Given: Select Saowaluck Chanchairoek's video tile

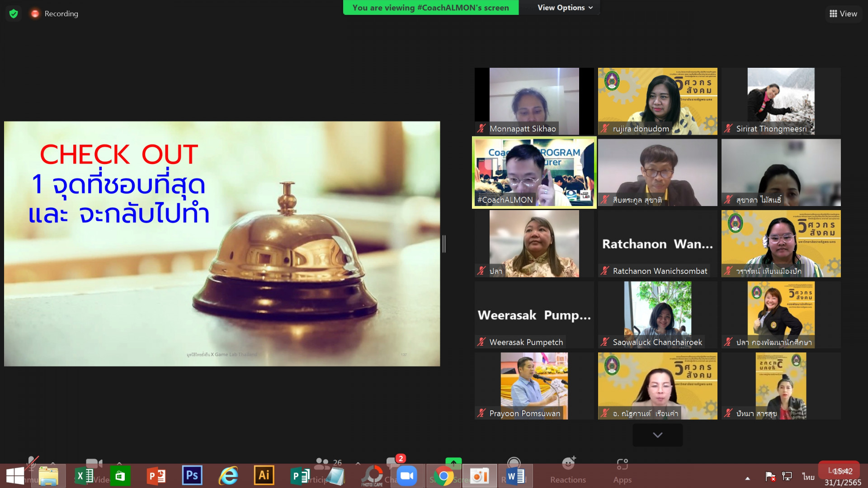Looking at the screenshot, I should point(658,315).
